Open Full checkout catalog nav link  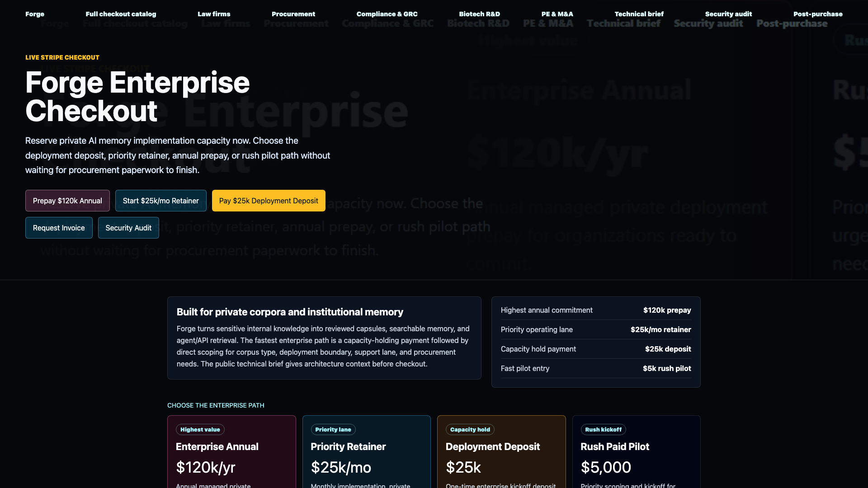click(121, 14)
